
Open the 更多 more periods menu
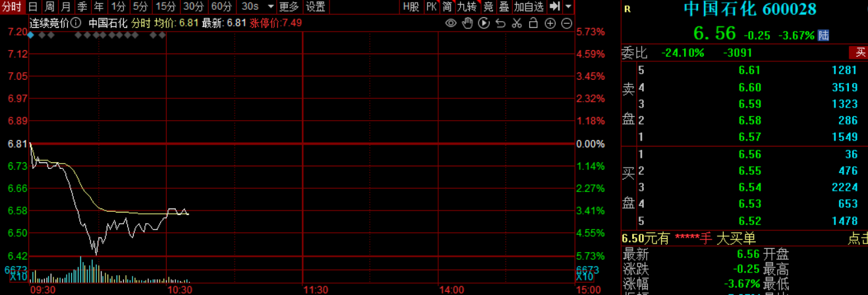(x=289, y=7)
